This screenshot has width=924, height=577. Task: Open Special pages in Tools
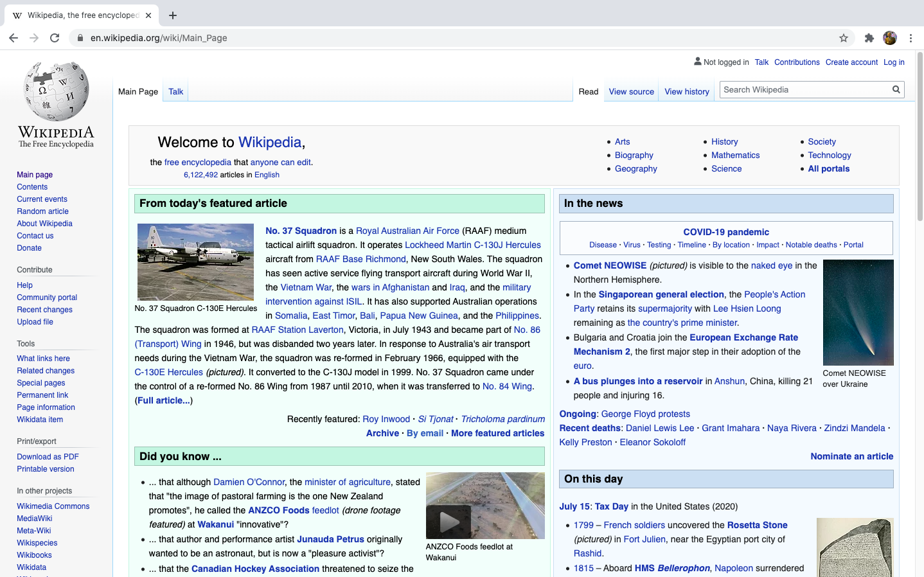coord(40,383)
